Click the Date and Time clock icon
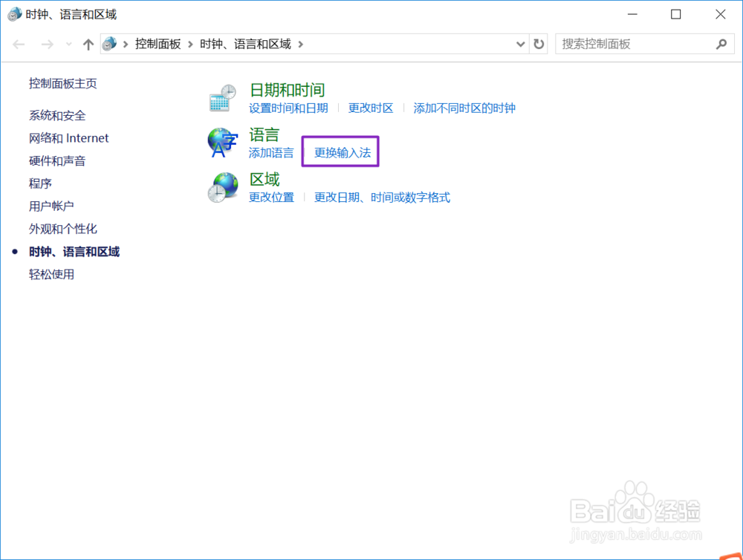 tap(221, 97)
